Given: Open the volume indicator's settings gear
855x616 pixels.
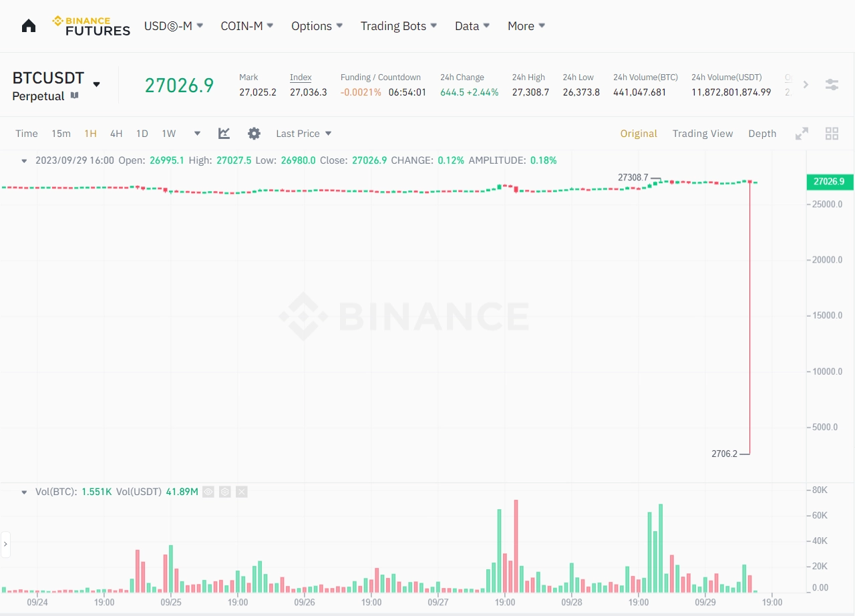Looking at the screenshot, I should pyautogui.click(x=224, y=492).
